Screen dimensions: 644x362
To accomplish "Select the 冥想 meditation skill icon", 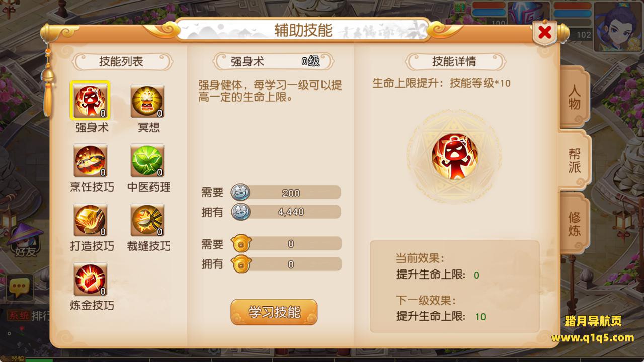I will tap(147, 101).
